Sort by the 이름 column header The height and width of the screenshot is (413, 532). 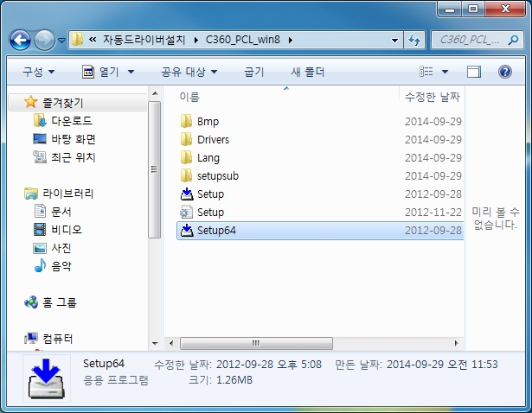coord(189,97)
